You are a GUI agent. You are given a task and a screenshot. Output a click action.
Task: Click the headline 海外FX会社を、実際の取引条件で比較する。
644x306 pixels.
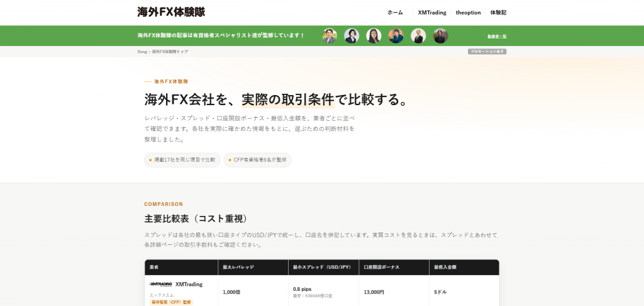(x=276, y=99)
